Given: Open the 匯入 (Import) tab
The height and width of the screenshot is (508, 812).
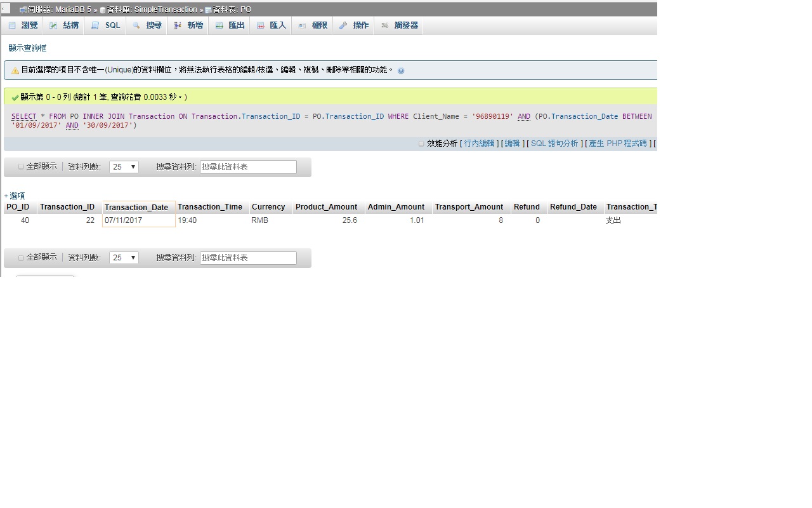Looking at the screenshot, I should coord(272,25).
